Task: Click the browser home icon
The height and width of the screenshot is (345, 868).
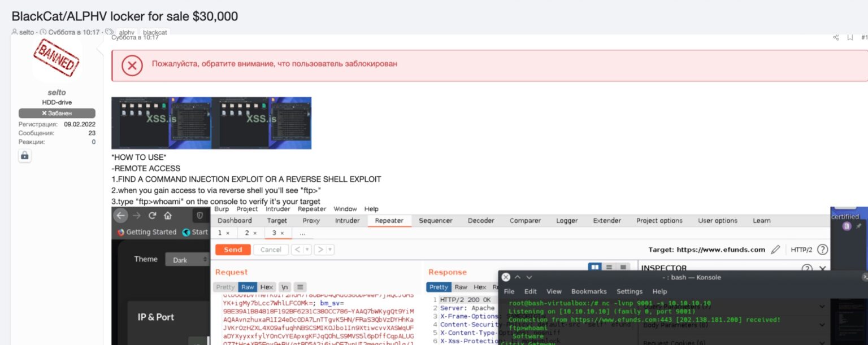Action: (168, 216)
